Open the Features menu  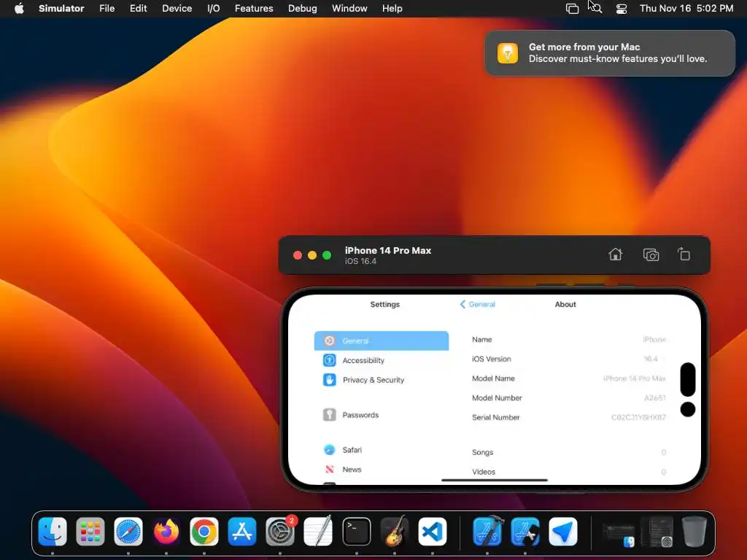pos(254,9)
